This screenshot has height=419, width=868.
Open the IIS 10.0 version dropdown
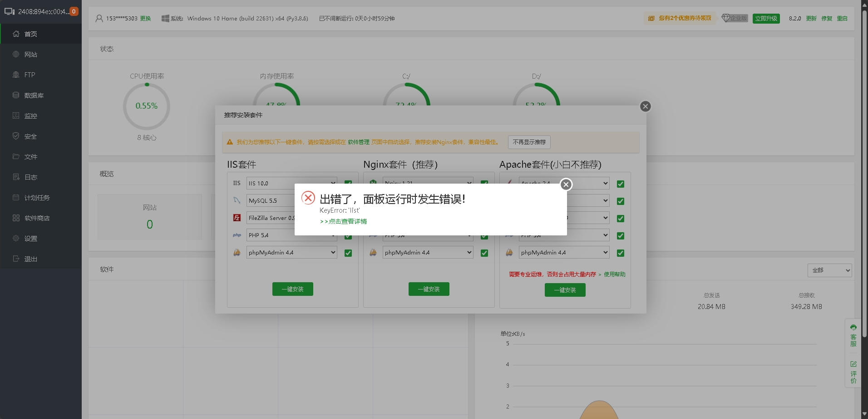[291, 183]
